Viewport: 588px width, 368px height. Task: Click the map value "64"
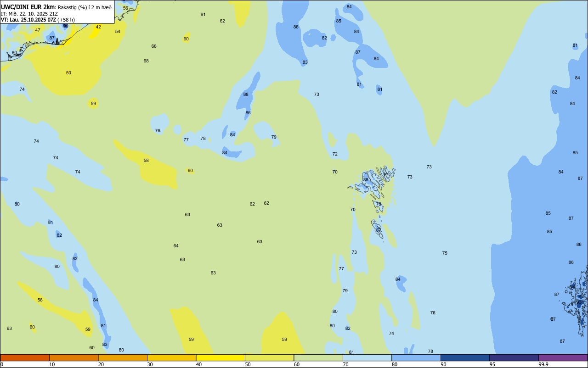176,246
